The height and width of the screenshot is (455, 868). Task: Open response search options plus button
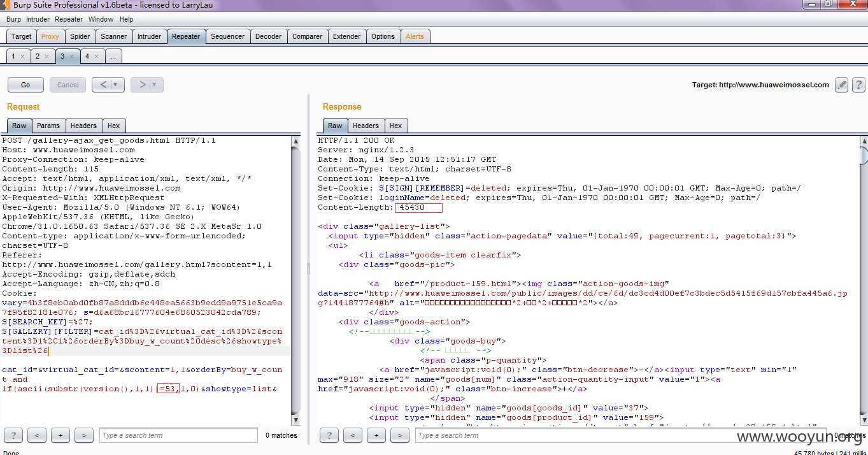click(376, 435)
